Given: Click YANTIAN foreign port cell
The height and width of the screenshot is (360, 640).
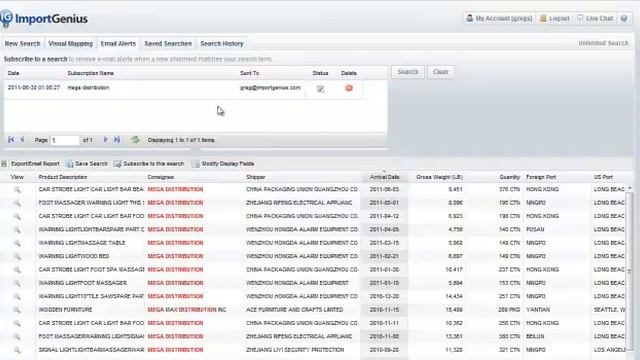Looking at the screenshot, I should coord(538,310).
